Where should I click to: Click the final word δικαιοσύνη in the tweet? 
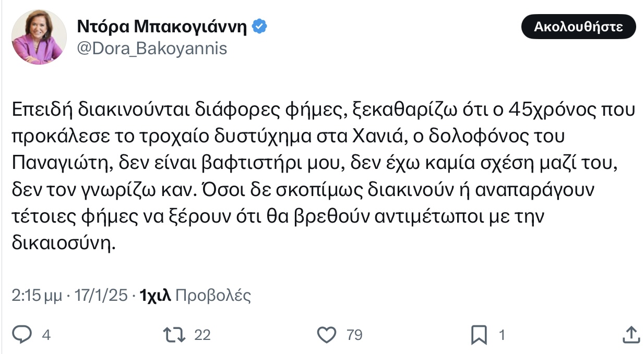click(63, 244)
